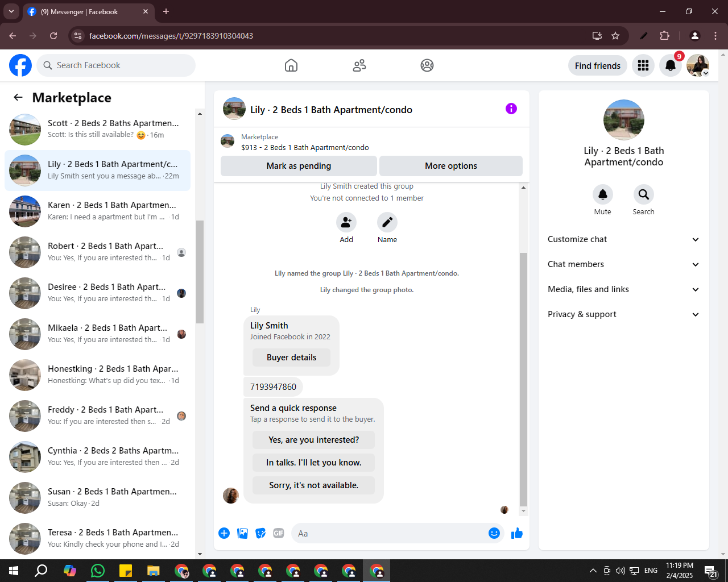
Task: Show hidden system tray icons
Action: pyautogui.click(x=593, y=571)
